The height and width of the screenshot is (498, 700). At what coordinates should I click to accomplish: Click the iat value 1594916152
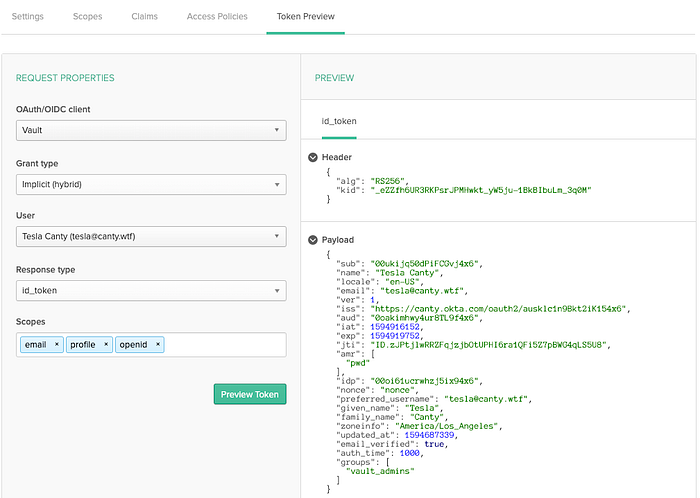click(x=395, y=327)
